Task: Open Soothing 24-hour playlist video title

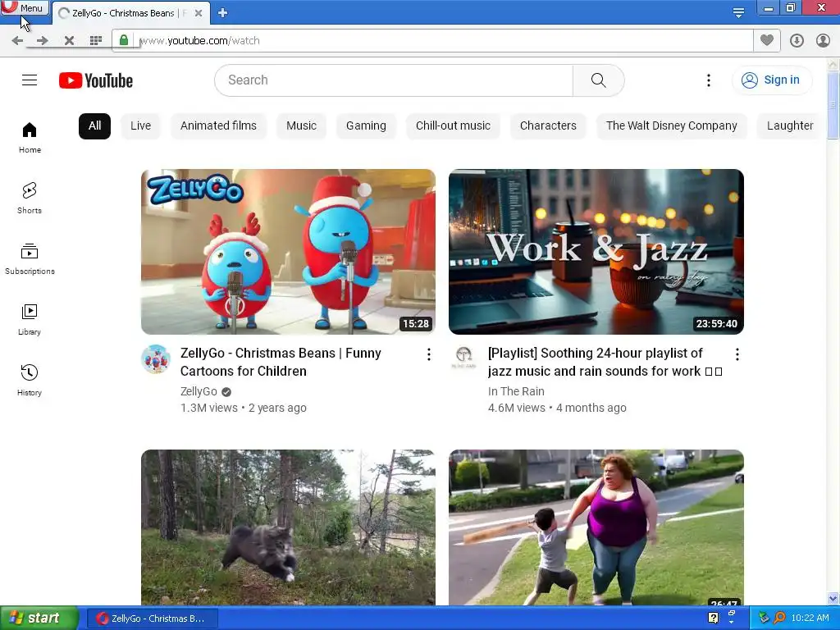Action: click(x=605, y=362)
